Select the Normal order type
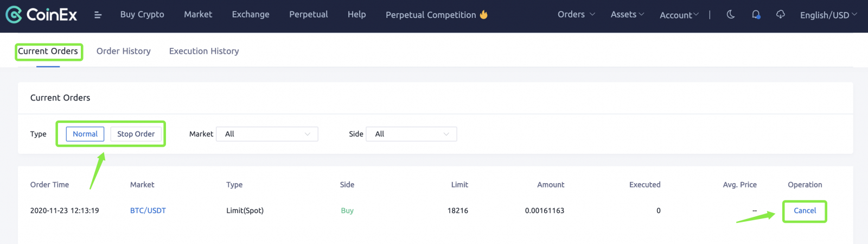868x244 pixels. (85, 134)
